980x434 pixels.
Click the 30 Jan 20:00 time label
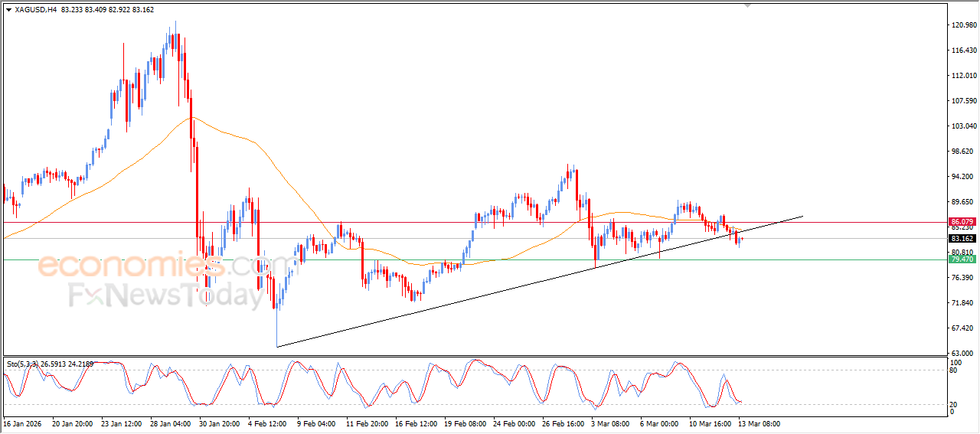[220, 423]
